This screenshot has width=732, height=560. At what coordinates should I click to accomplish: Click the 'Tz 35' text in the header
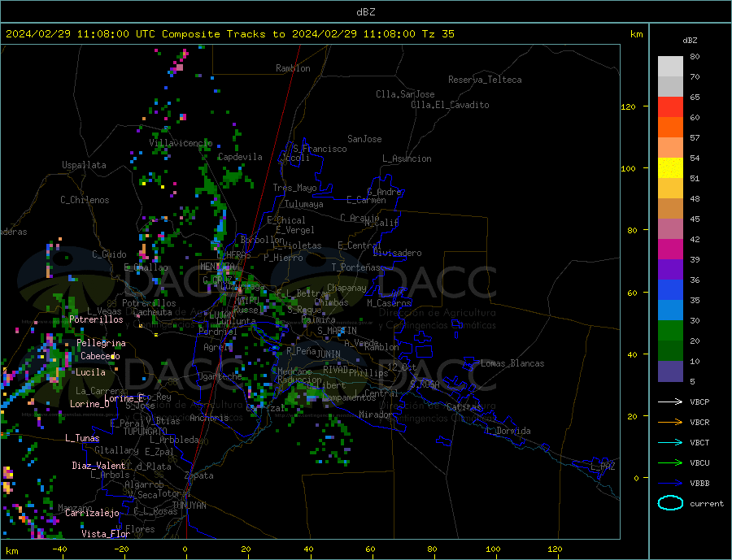tap(438, 34)
